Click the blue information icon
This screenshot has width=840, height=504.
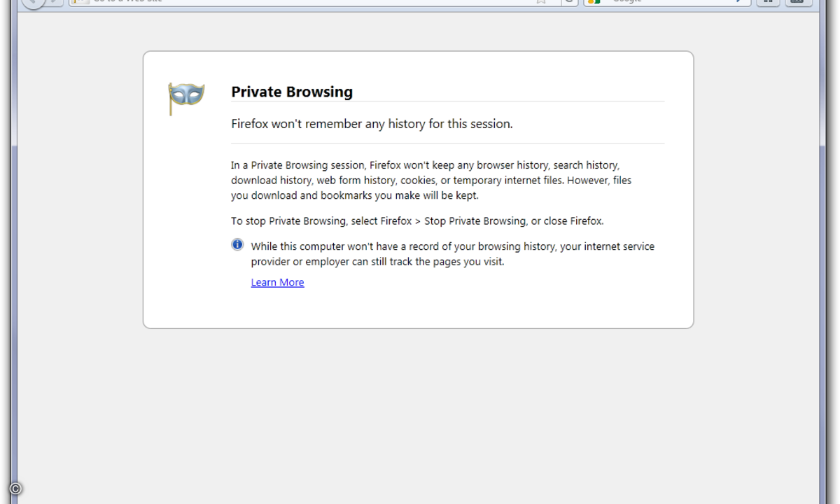pyautogui.click(x=238, y=245)
